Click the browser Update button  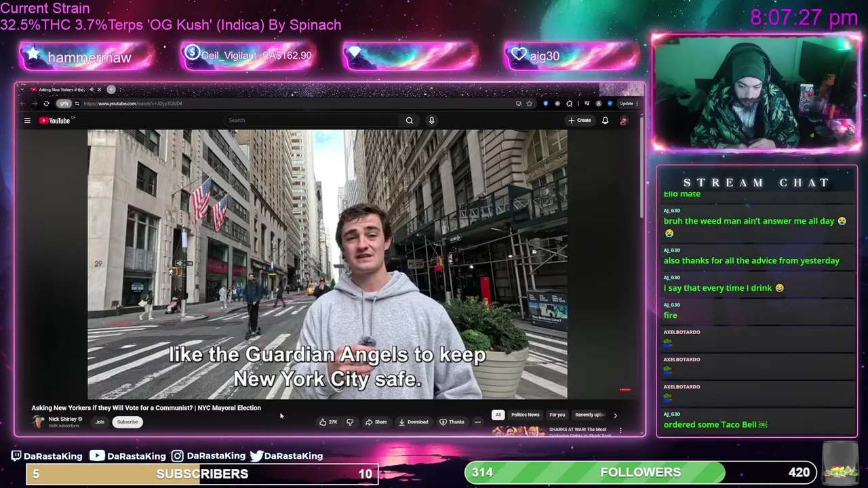click(x=628, y=104)
